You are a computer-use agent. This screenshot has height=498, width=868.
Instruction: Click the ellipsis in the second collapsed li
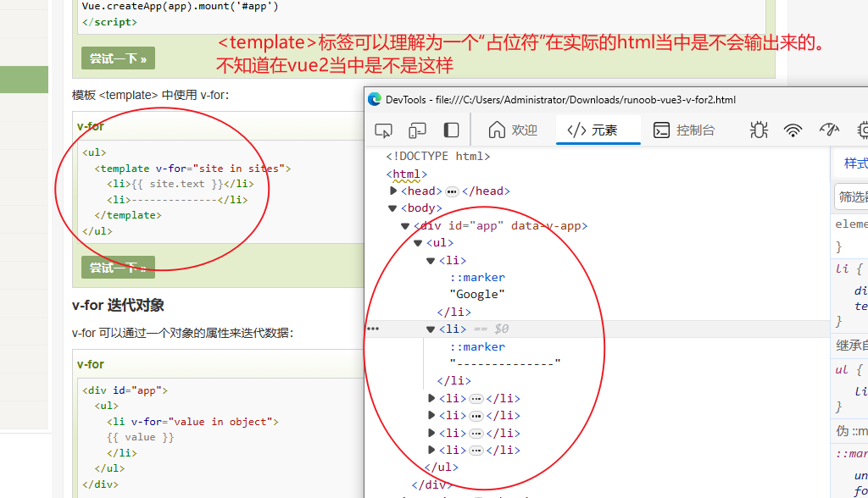476,416
